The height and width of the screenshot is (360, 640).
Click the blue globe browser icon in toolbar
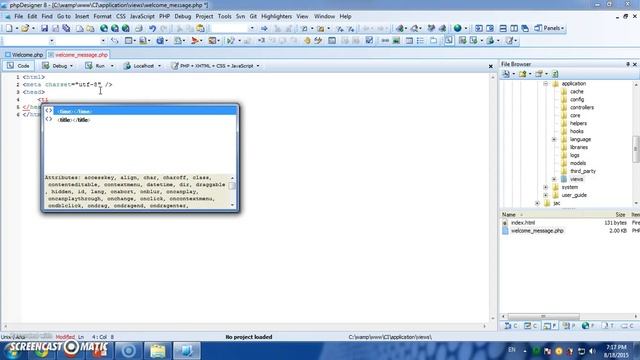[x=458, y=28]
